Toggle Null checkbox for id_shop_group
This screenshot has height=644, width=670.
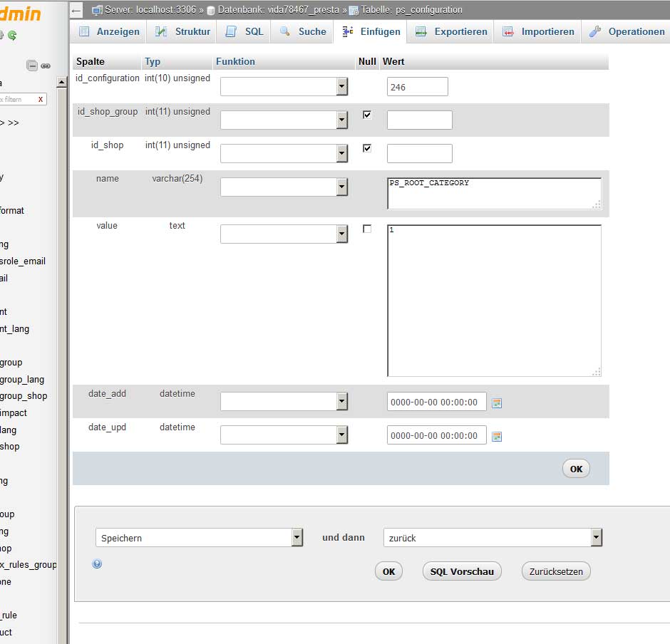pos(367,115)
